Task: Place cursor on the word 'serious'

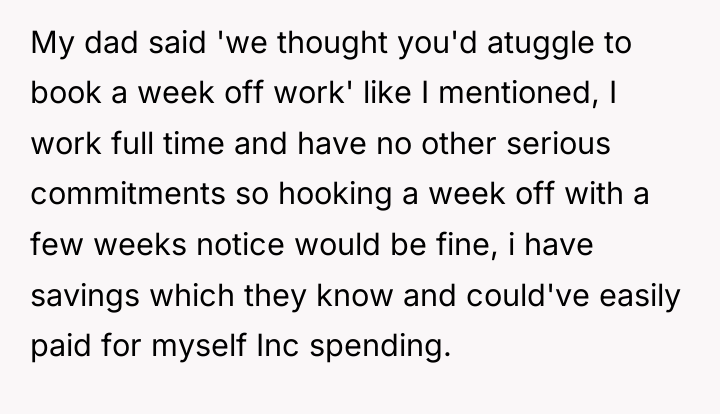Action: (558, 144)
